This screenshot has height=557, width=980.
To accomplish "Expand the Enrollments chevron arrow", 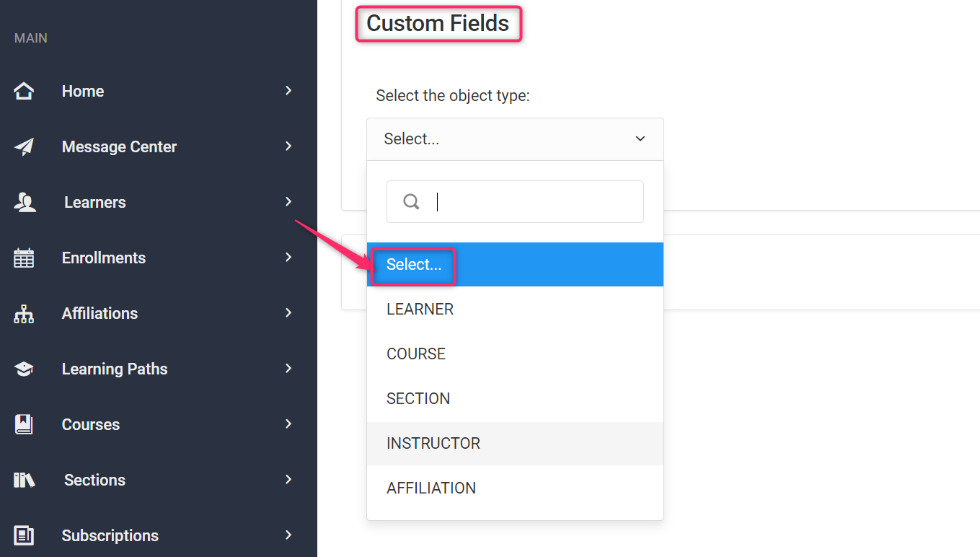I will click(288, 257).
